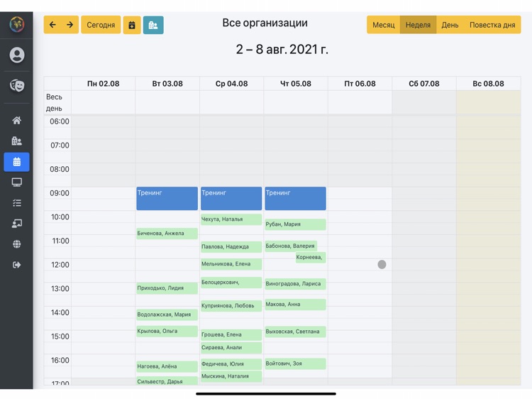Open the Водолажская, Мария appointment
532x399 pixels.
[x=167, y=315]
